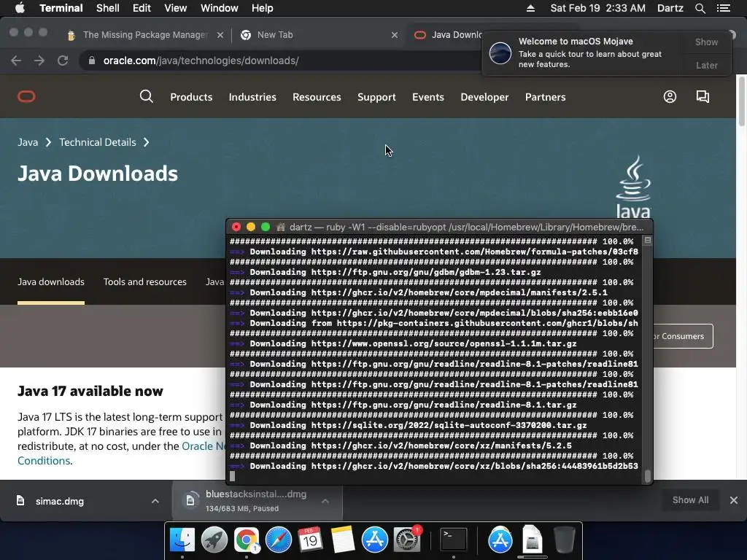Image resolution: width=747 pixels, height=560 pixels.
Task: Go back with Chrome back arrow
Action: [x=16, y=61]
